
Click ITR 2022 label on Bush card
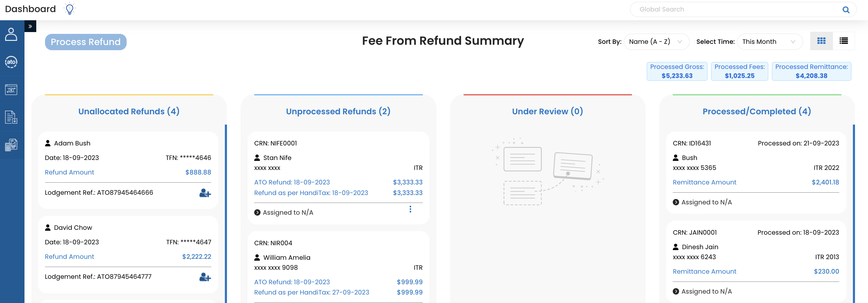click(826, 168)
